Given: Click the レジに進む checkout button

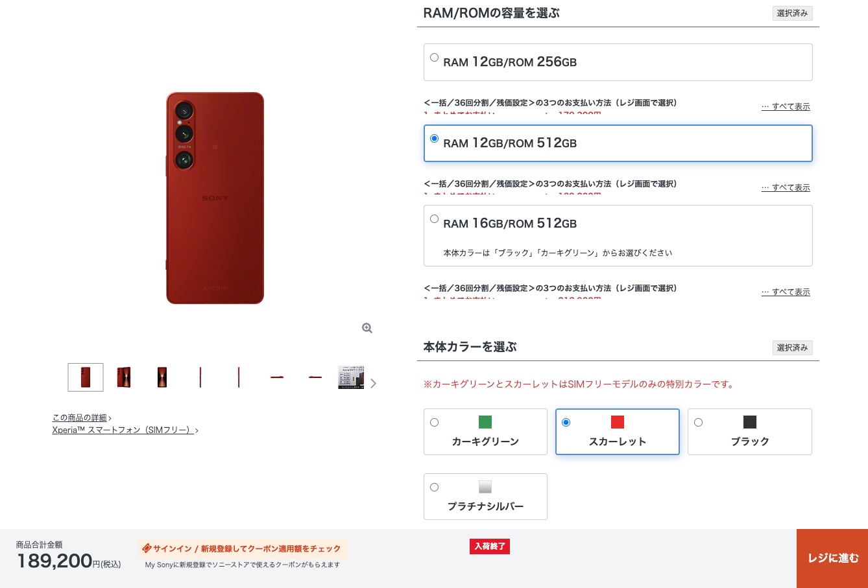Looking at the screenshot, I should pos(832,558).
